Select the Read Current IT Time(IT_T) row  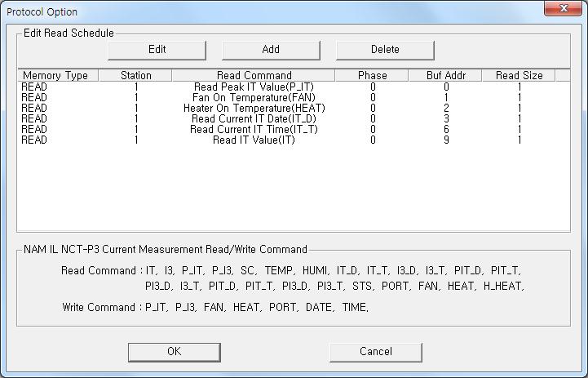coord(254,129)
